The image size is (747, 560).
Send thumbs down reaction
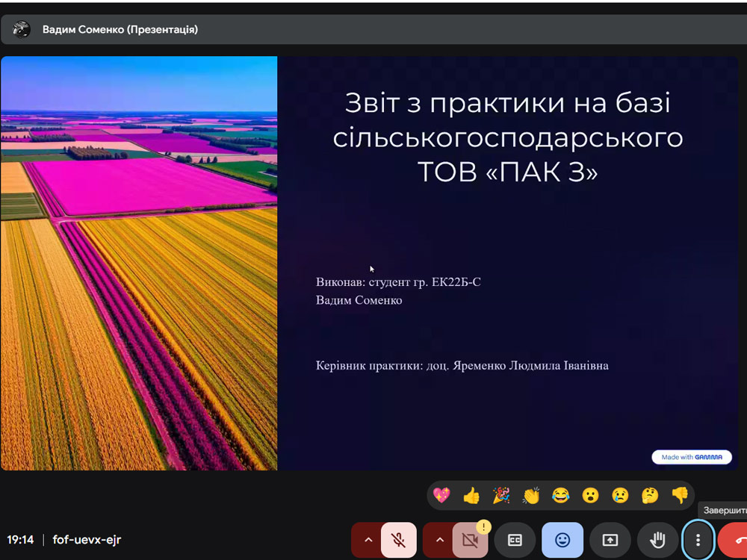(x=679, y=495)
